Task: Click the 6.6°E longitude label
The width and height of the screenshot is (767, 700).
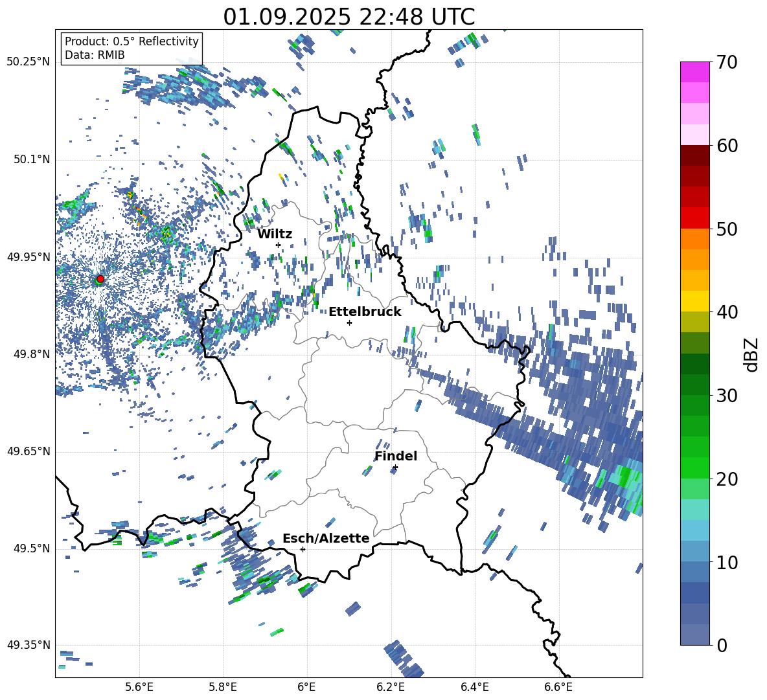Action: (x=558, y=687)
